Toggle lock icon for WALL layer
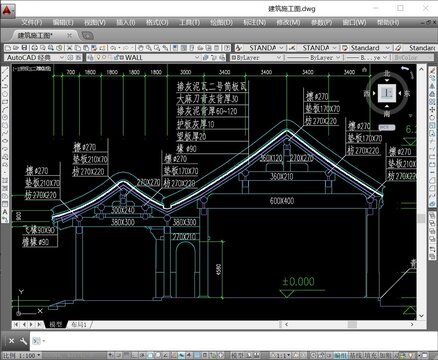The width and height of the screenshot is (438, 360). click(116, 57)
